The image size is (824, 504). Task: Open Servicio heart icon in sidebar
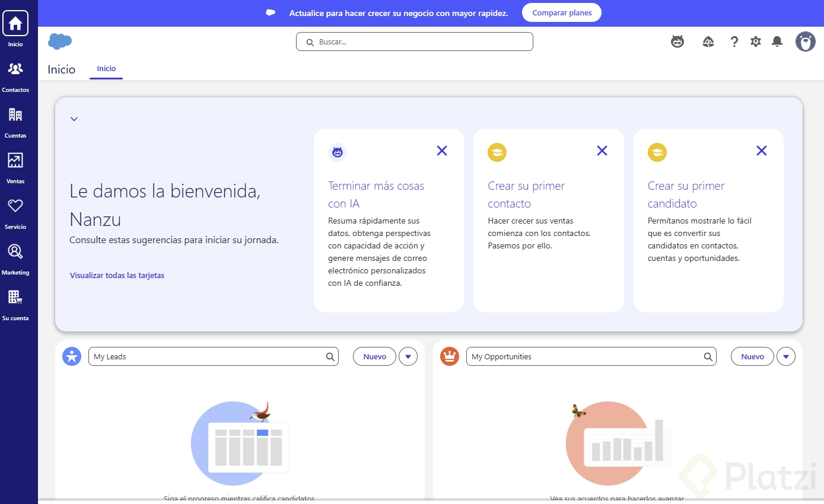tap(15, 206)
